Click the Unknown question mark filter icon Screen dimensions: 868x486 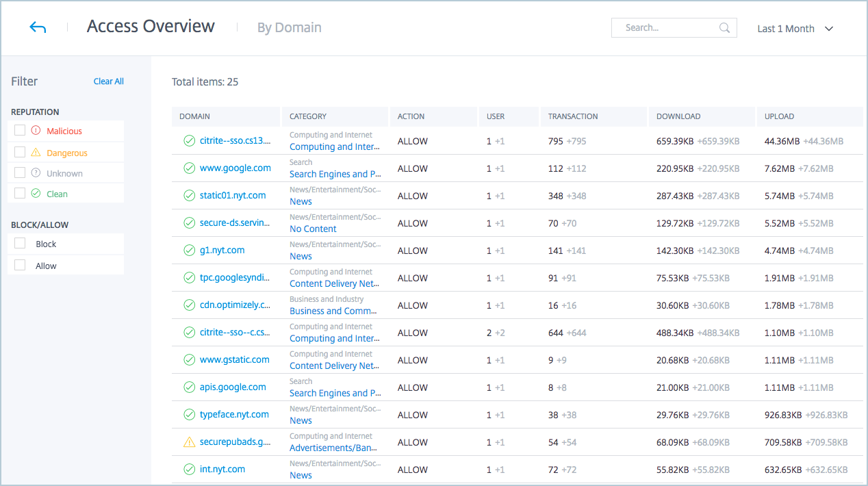coord(36,173)
